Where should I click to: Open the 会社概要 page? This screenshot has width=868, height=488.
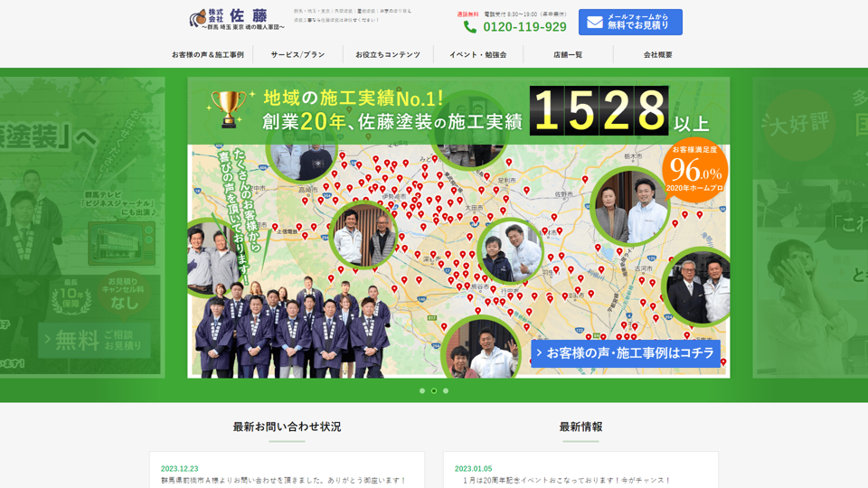(657, 55)
